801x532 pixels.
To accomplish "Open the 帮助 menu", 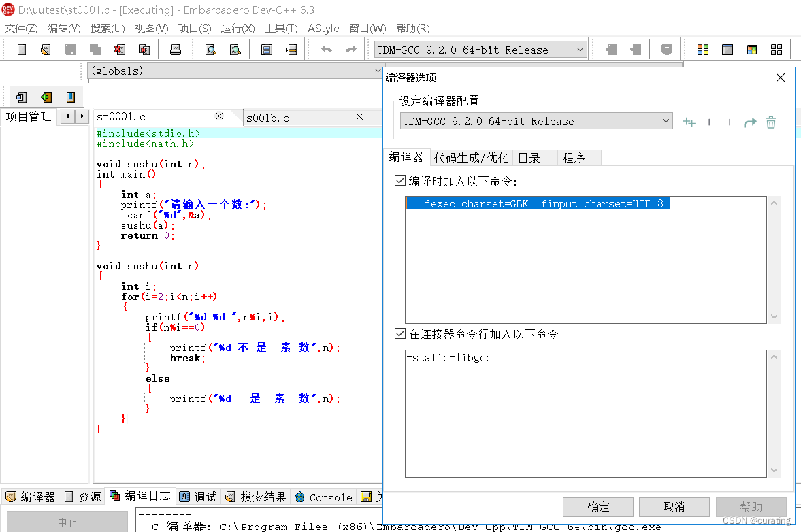I will pos(413,29).
